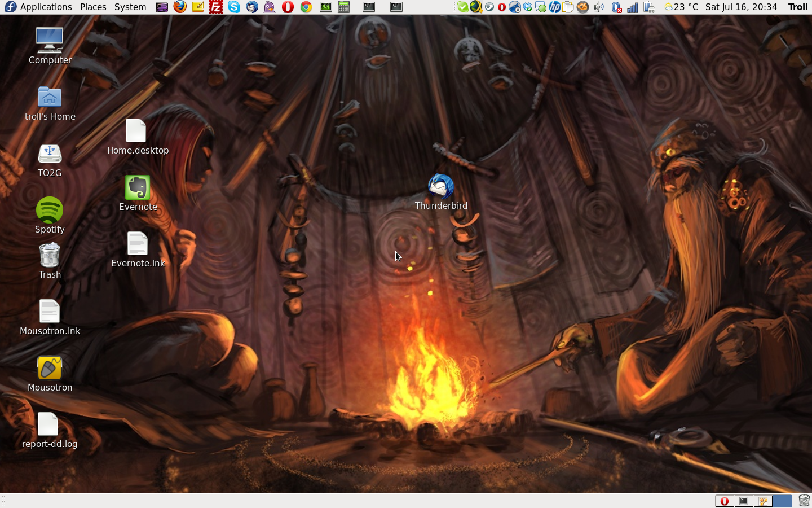
Task: Switch to the blue empty workspace in pager
Action: (x=782, y=501)
